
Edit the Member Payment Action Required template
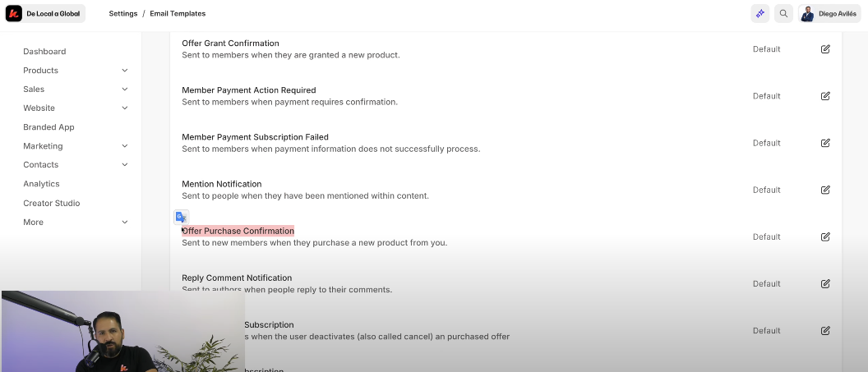pos(825,96)
